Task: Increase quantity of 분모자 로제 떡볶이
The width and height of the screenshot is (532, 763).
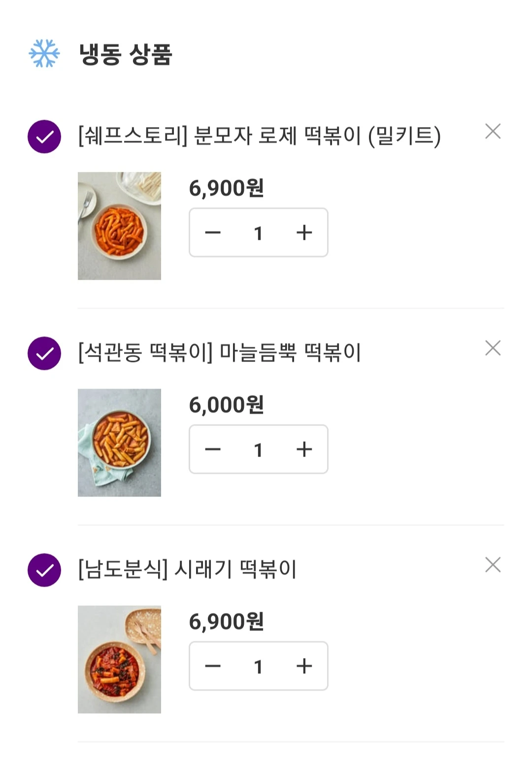Action: tap(304, 232)
